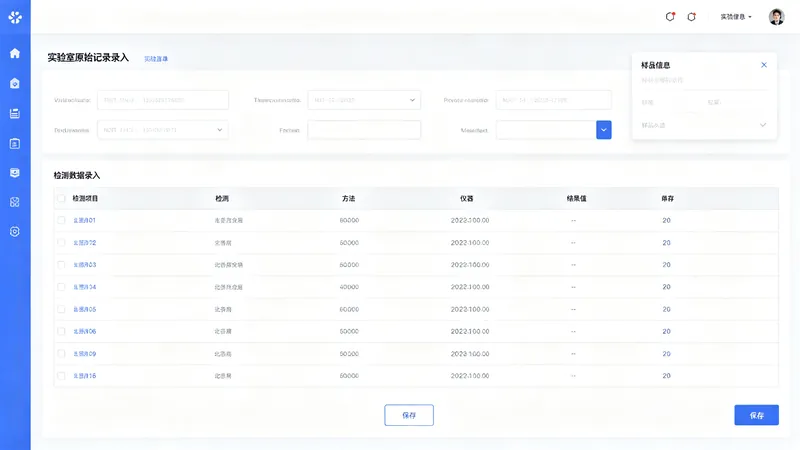Open the user account dropdown in header
Viewport: 800px width, 450px height.
[736, 17]
